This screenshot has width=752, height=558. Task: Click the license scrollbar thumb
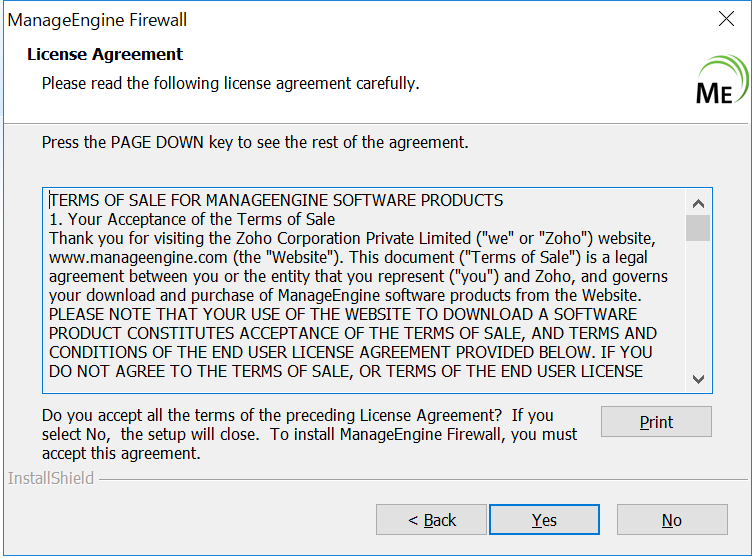[x=698, y=228]
